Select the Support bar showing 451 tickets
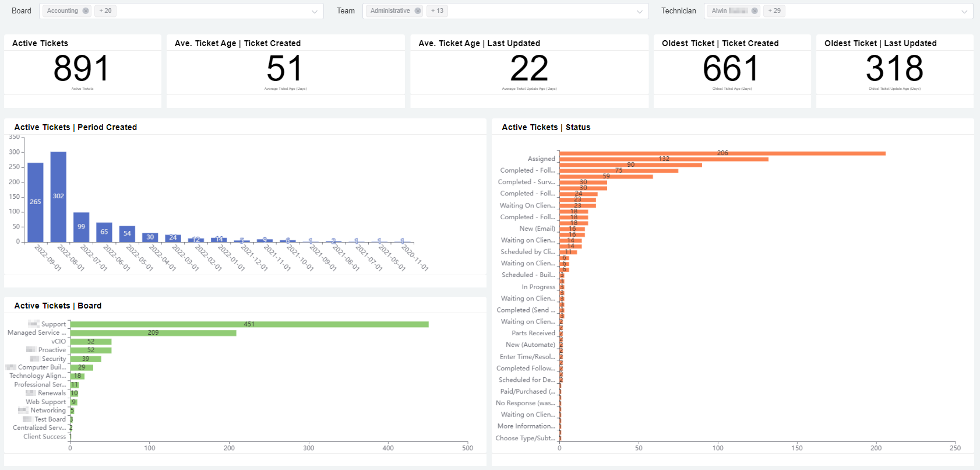980x470 pixels. (249, 324)
